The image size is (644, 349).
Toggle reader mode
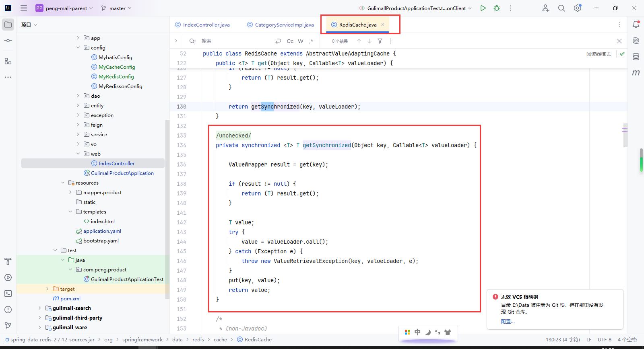point(599,54)
